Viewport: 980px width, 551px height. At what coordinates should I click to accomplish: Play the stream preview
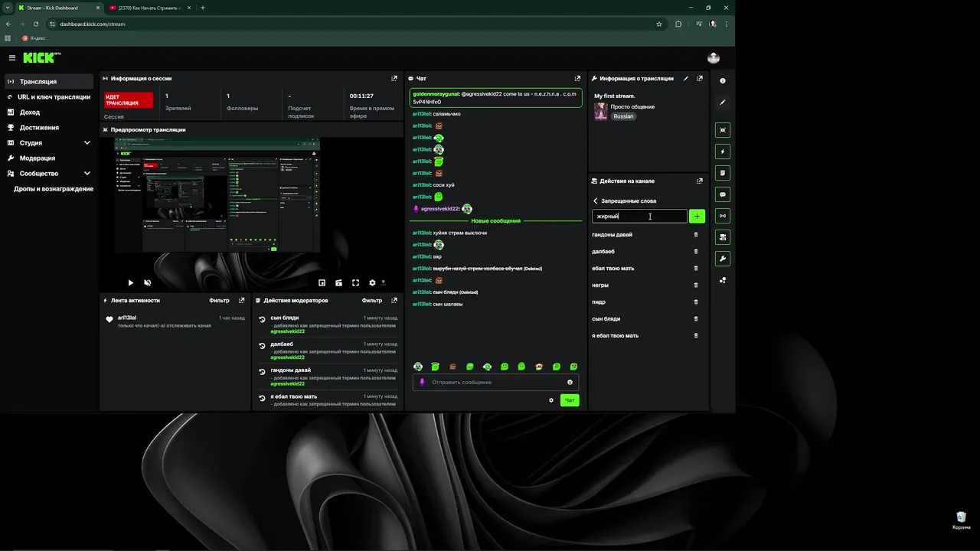[130, 282]
